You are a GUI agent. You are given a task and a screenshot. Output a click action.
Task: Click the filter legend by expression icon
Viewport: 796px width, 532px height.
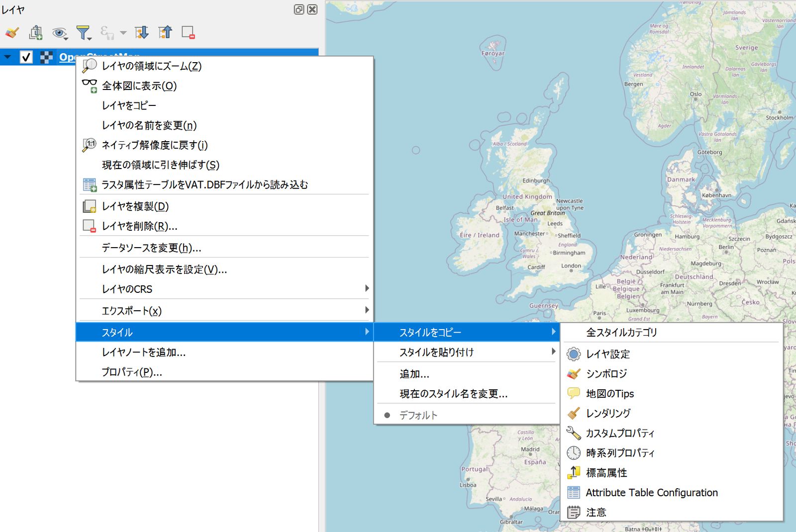[106, 33]
